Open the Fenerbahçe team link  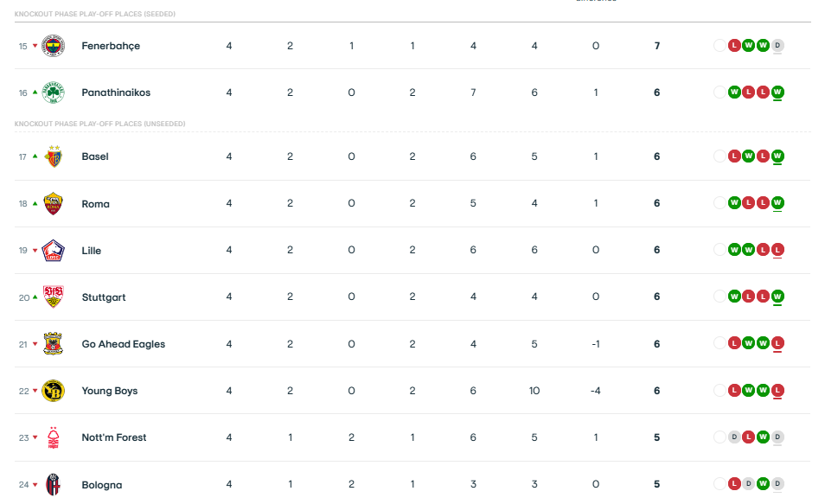111,46
